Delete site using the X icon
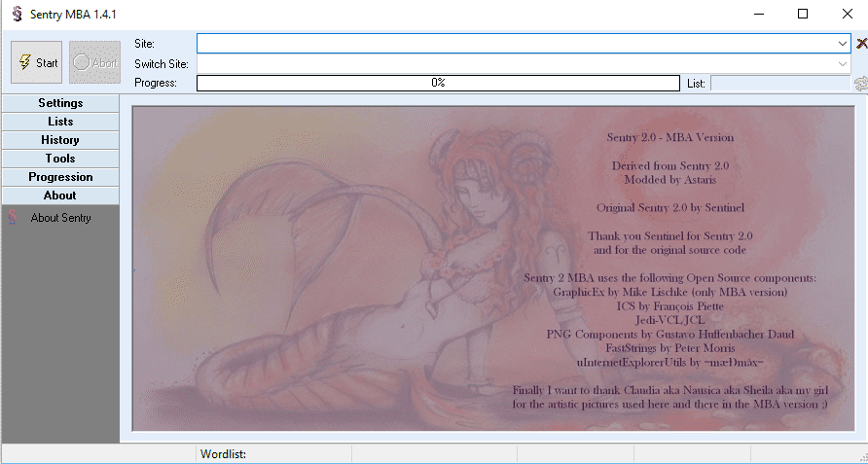This screenshot has height=464, width=868. 861,43
